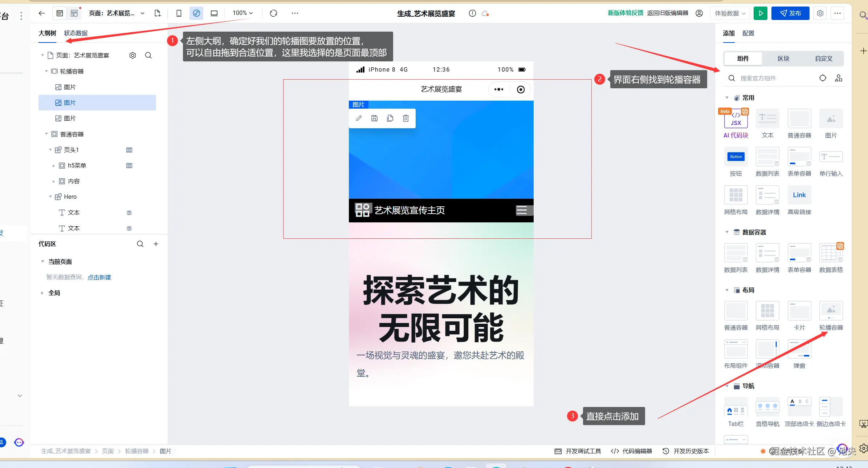The height and width of the screenshot is (468, 868).
Task: Switch to desktop PC device view
Action: click(x=214, y=13)
